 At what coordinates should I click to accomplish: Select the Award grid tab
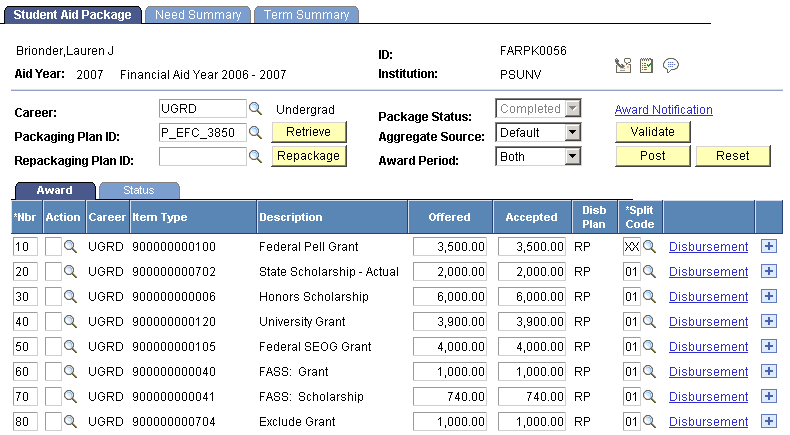[54, 190]
